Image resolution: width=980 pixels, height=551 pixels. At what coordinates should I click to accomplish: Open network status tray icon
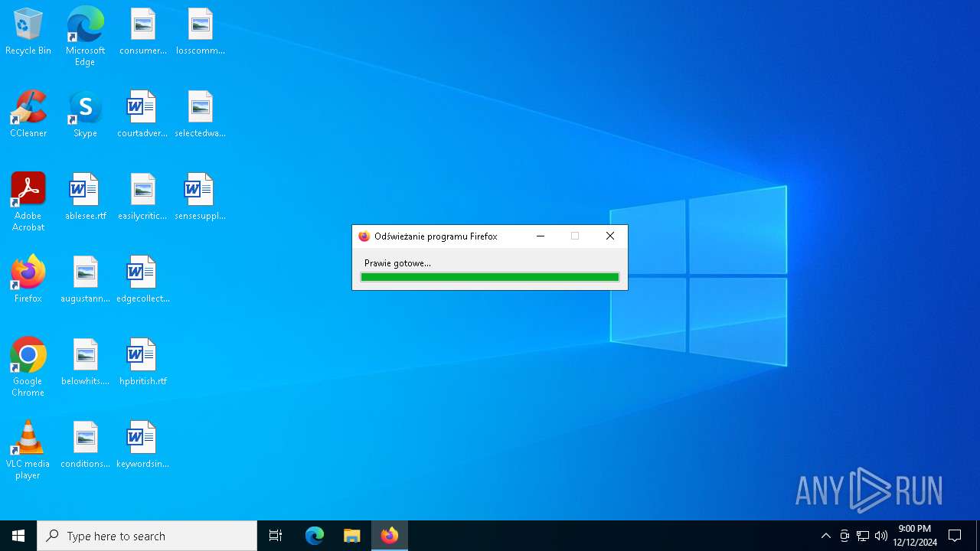point(863,536)
